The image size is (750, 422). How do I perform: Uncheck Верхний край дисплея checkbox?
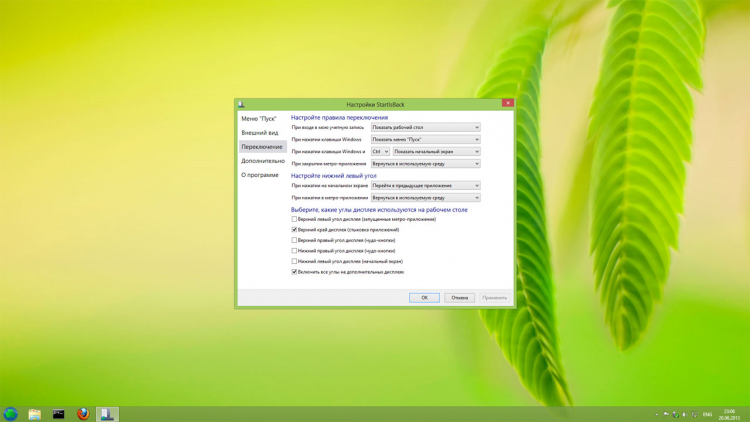point(294,230)
